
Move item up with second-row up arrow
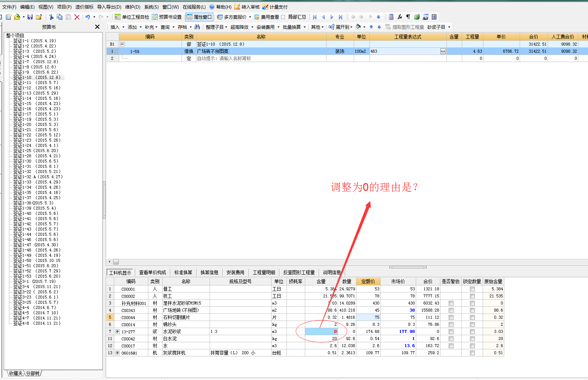pyautogui.click(x=371, y=27)
